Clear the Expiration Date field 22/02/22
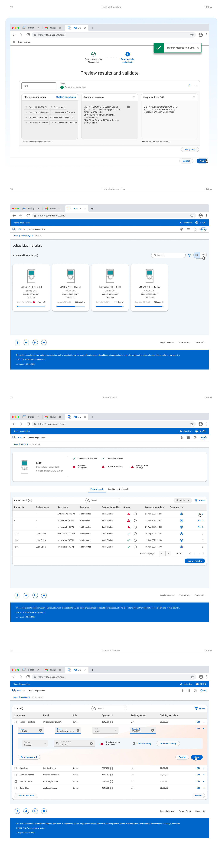 91,743
